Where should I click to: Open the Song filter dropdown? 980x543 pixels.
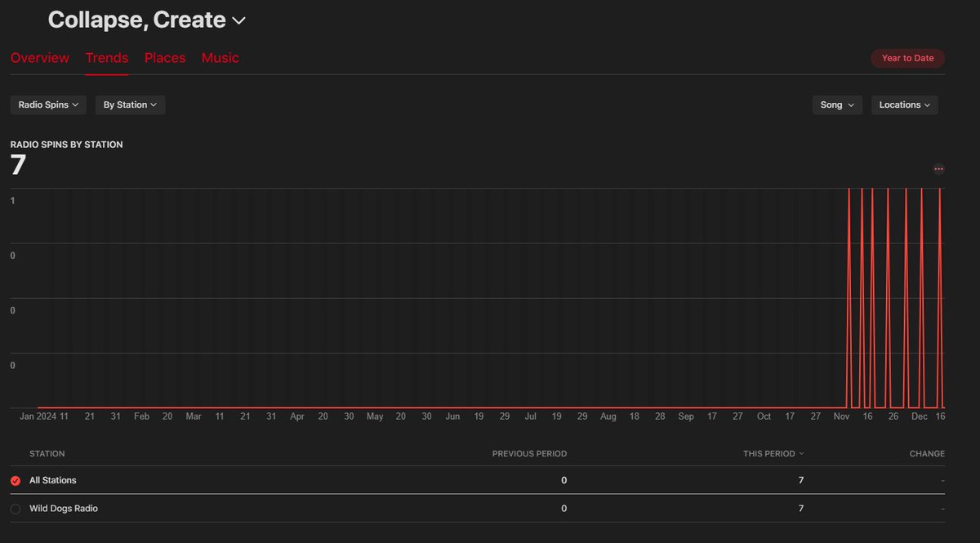837,105
